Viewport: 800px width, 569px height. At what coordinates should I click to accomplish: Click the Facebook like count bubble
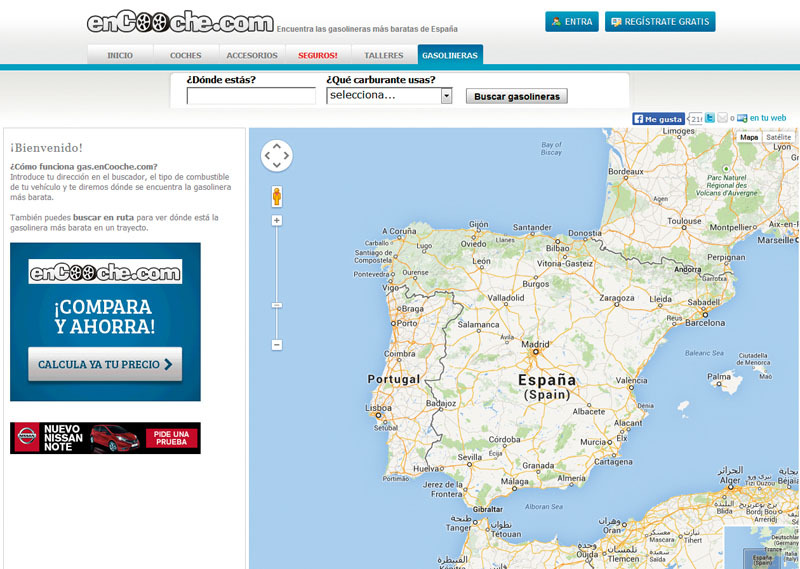[x=695, y=119]
